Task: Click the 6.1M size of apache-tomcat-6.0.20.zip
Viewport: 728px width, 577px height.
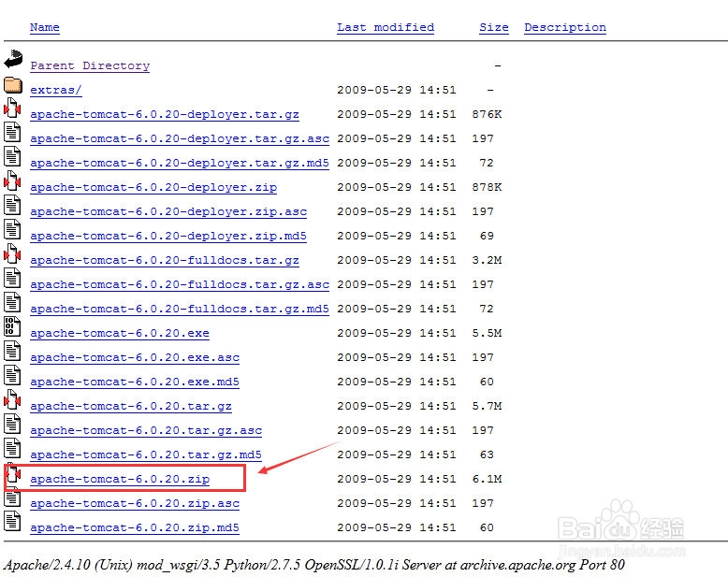Action: pos(487,479)
